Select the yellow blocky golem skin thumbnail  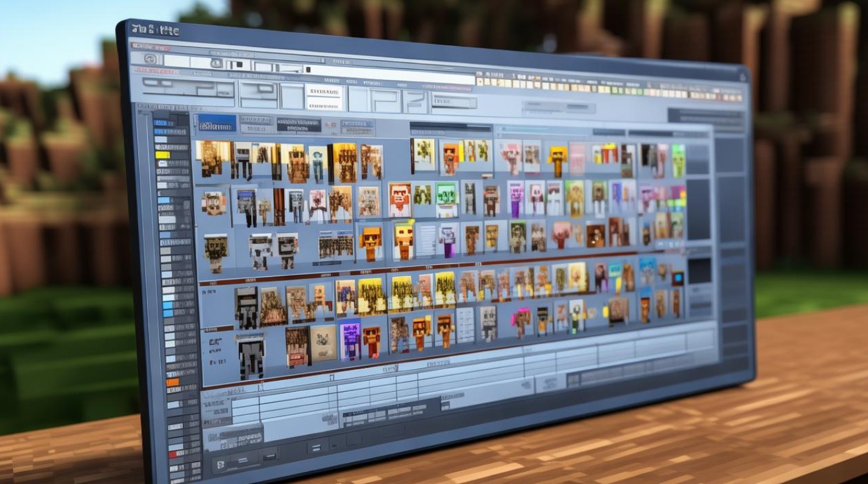557,161
